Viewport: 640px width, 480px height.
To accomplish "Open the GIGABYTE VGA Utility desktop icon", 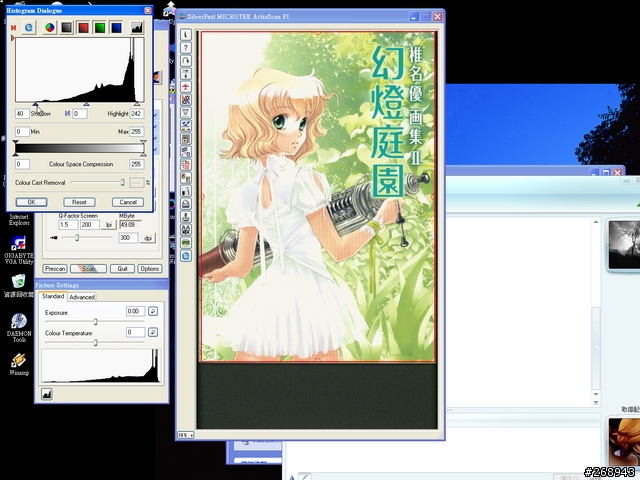I will (x=19, y=249).
